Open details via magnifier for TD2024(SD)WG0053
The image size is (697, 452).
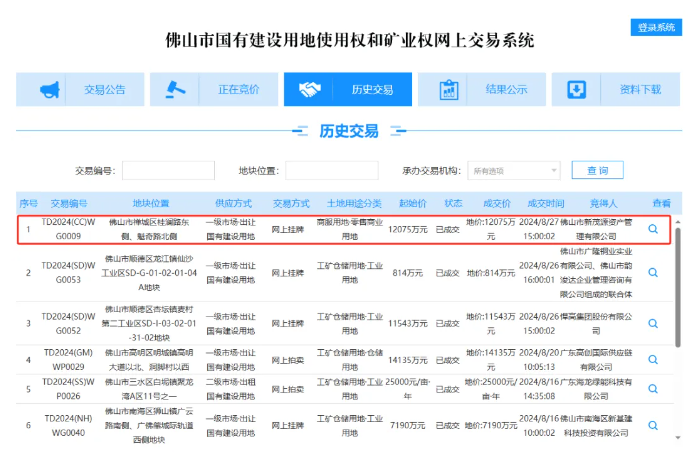653,271
